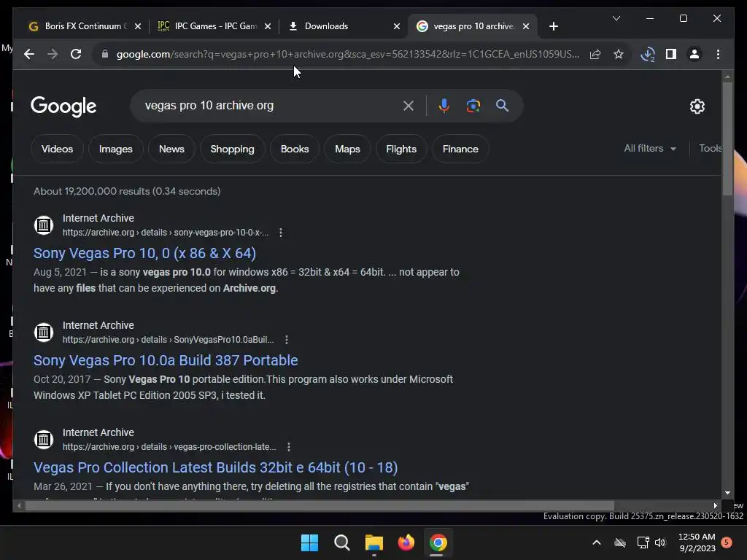Filter results by Maps
This screenshot has width=747, height=560.
pyautogui.click(x=347, y=149)
